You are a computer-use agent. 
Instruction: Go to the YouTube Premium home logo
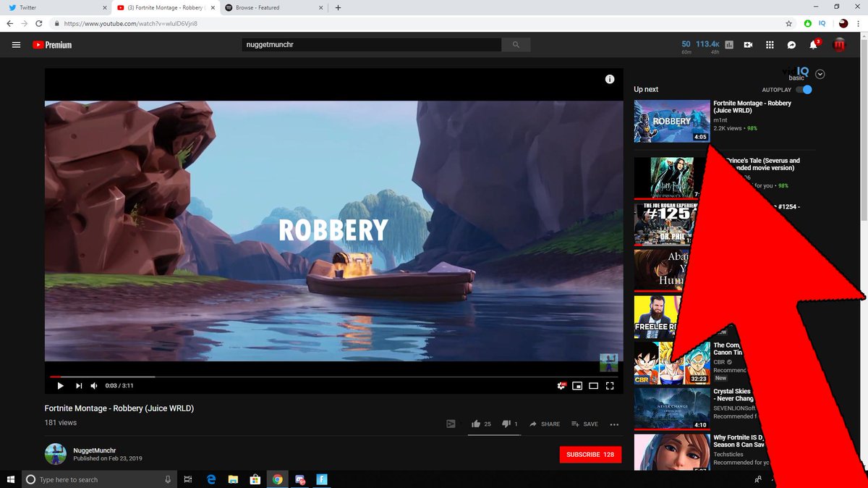point(52,45)
